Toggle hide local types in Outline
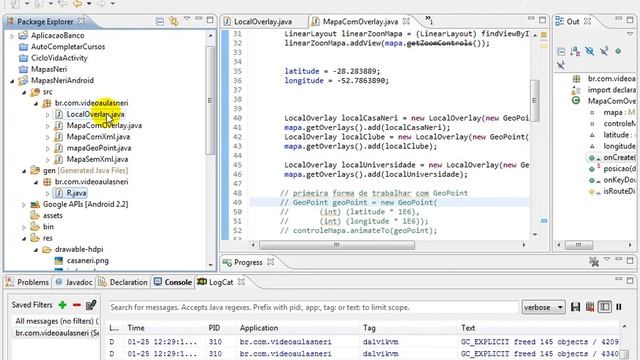This screenshot has height=360, width=640. pos(561,65)
